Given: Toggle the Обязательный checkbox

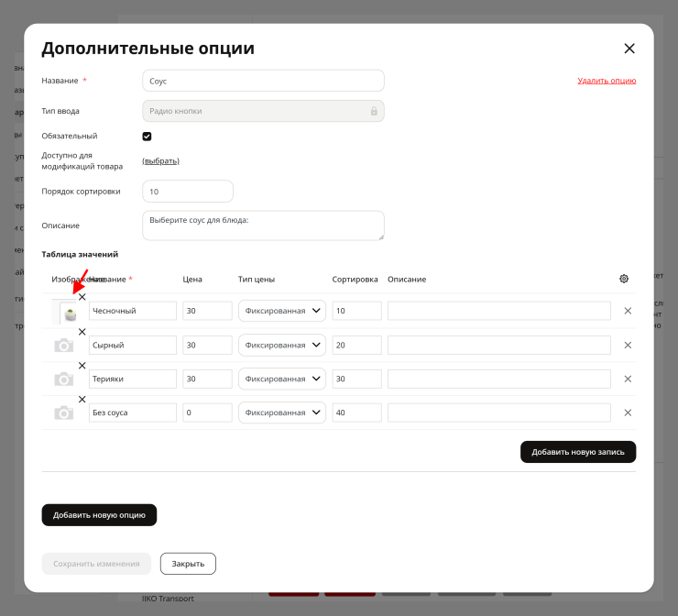Looking at the screenshot, I should (147, 137).
